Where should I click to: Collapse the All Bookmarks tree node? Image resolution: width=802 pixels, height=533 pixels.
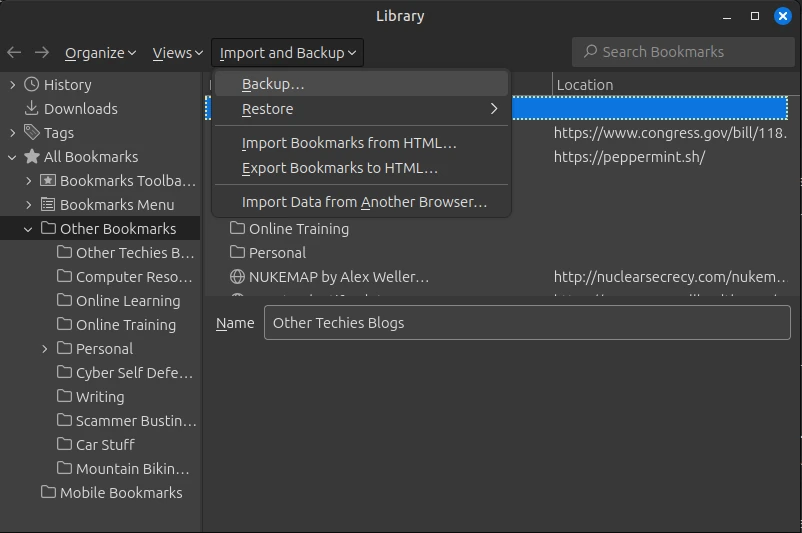click(12, 157)
